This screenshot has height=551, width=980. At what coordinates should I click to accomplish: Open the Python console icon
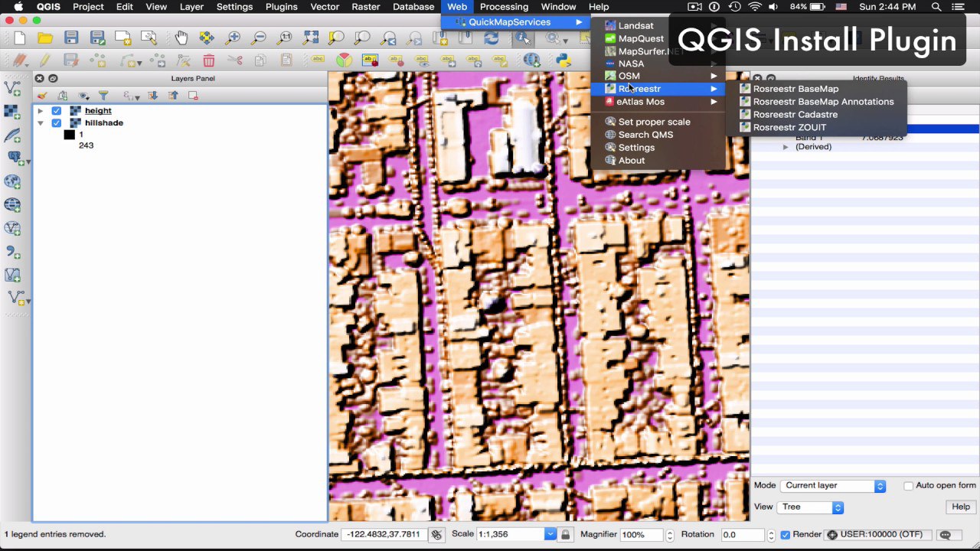pos(563,60)
